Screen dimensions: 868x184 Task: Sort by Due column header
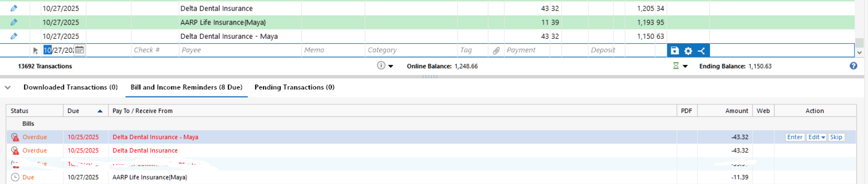[86, 111]
